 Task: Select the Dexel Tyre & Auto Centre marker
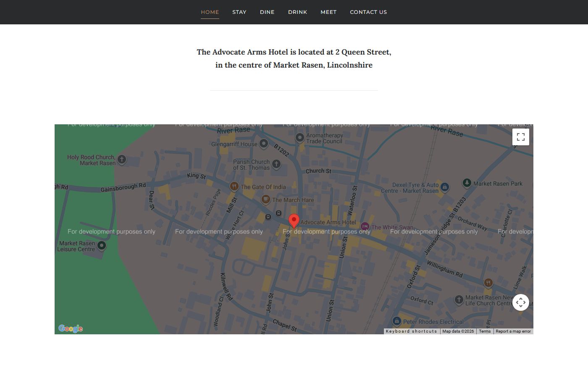click(x=445, y=187)
